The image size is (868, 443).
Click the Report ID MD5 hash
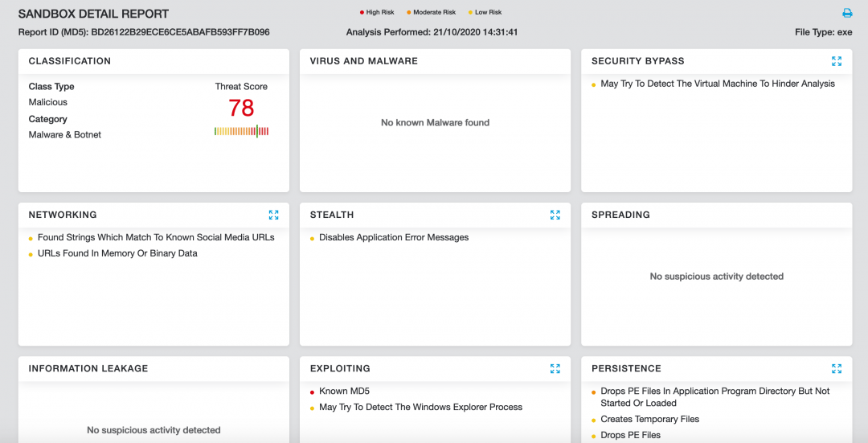point(180,33)
